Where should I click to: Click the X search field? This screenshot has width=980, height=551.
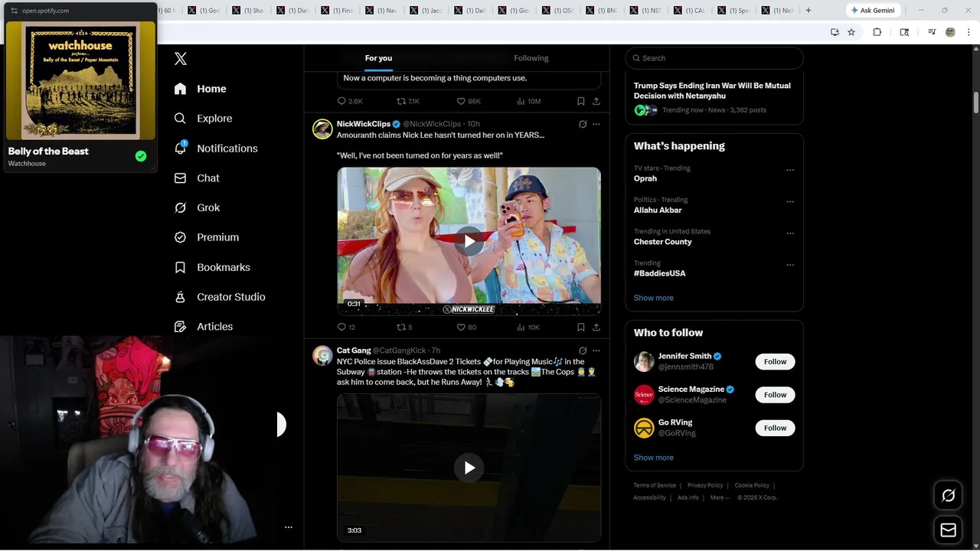(714, 58)
